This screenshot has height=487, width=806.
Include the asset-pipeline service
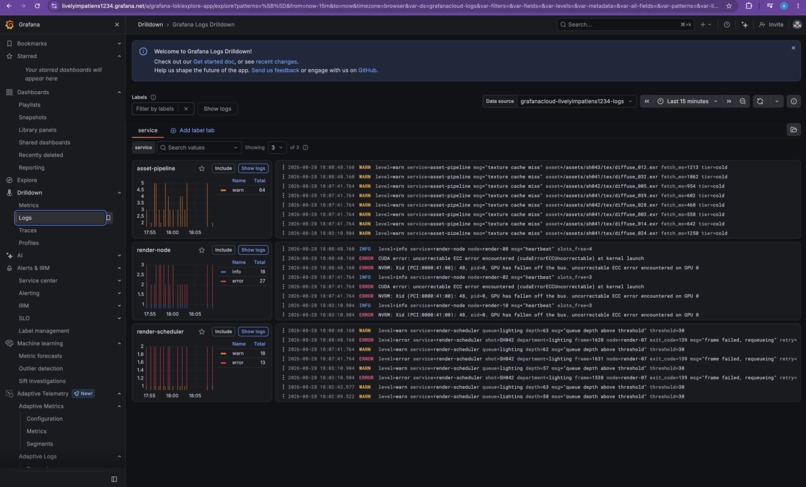point(223,169)
